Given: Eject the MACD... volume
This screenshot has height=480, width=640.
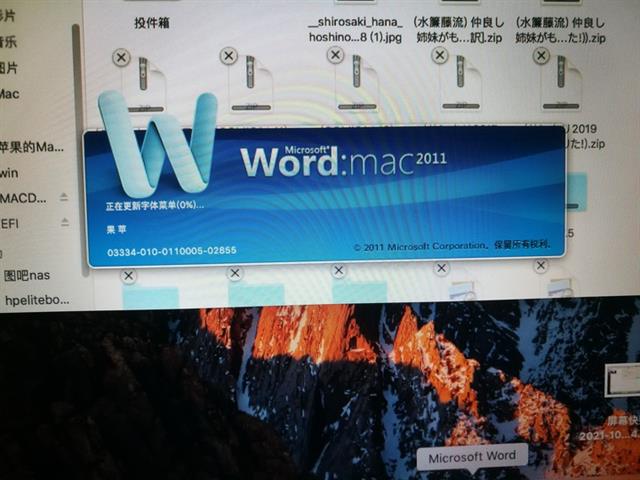Looking at the screenshot, I should tap(64, 198).
